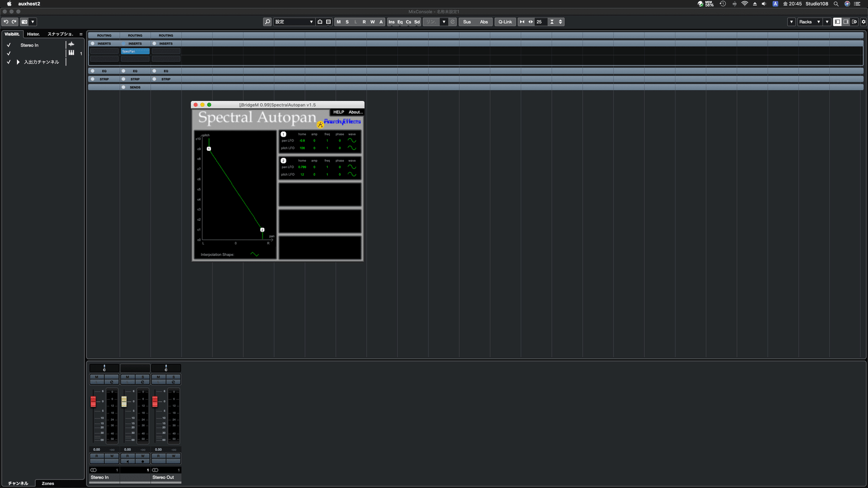868x488 pixels.
Task: Mute the Stereo In channel
Action: pyautogui.click(x=97, y=377)
